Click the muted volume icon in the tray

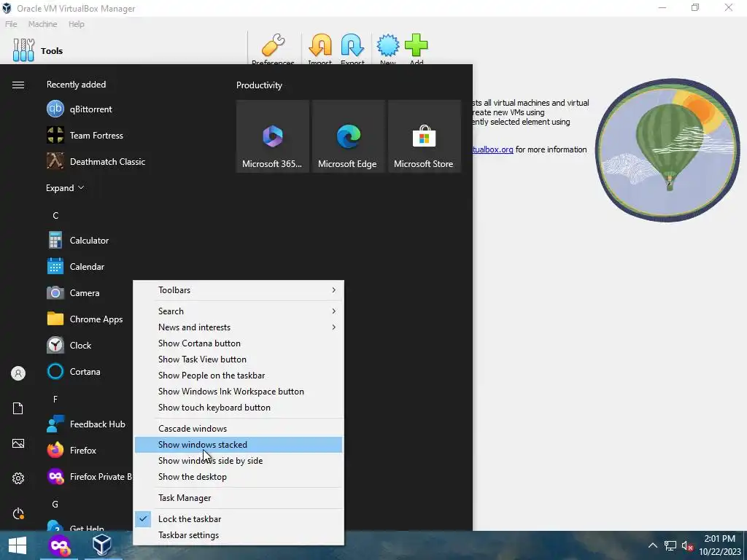click(687, 545)
